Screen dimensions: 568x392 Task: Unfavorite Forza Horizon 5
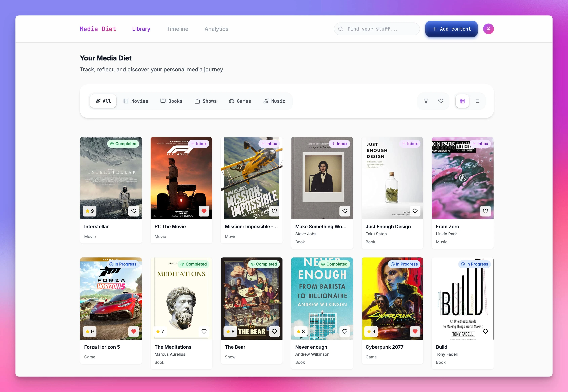[134, 331]
